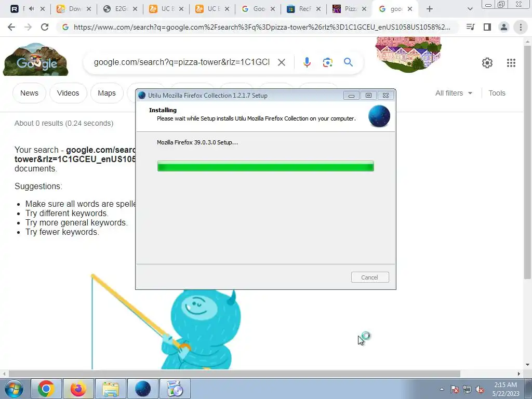Reload the current page
The width and height of the screenshot is (532, 399).
(45, 27)
